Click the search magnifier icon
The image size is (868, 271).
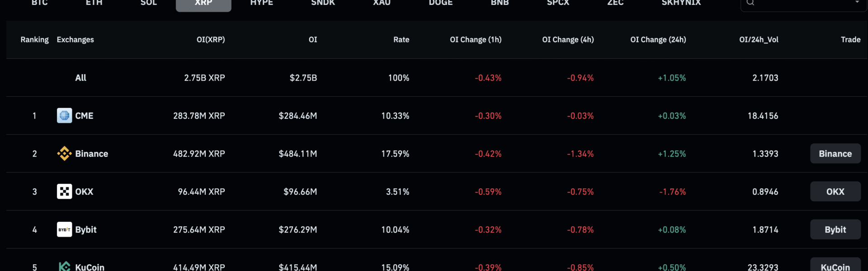click(x=750, y=2)
